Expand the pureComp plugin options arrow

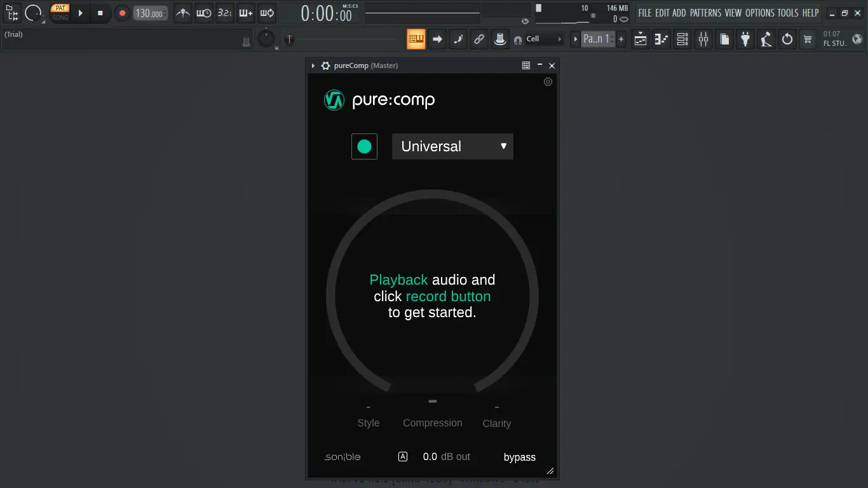312,65
